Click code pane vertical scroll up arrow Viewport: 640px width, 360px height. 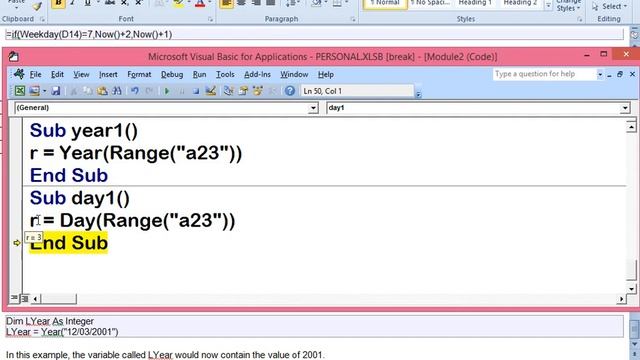631,127
